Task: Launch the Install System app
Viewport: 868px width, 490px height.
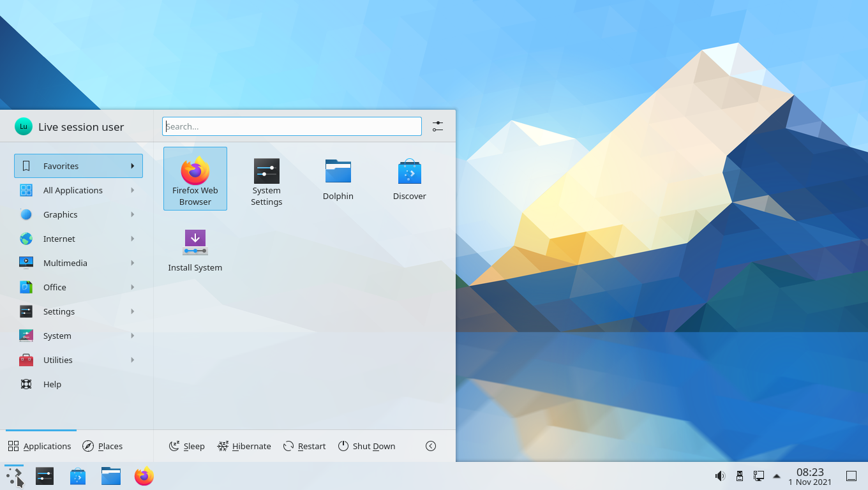Action: 195,250
